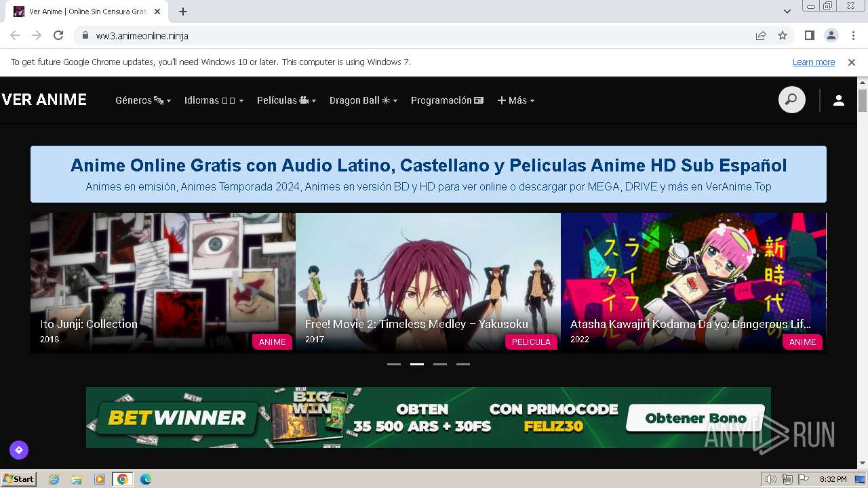The height and width of the screenshot is (488, 868).
Task: Expand the Géneros dropdown menu
Action: (143, 100)
